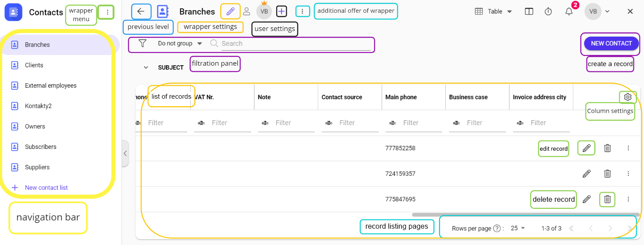Click the Invoice address city column header
This screenshot has height=245, width=644.
point(540,97)
